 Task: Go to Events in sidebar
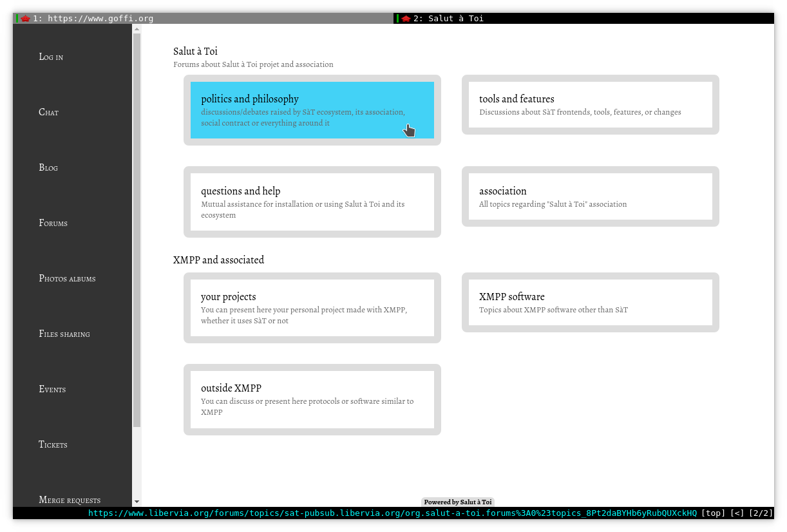(x=52, y=389)
